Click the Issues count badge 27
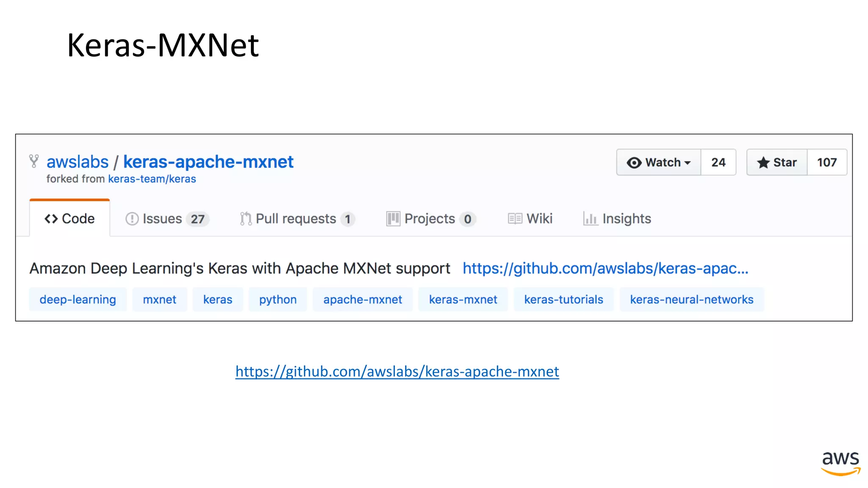This screenshot has height=488, width=868. tap(198, 219)
